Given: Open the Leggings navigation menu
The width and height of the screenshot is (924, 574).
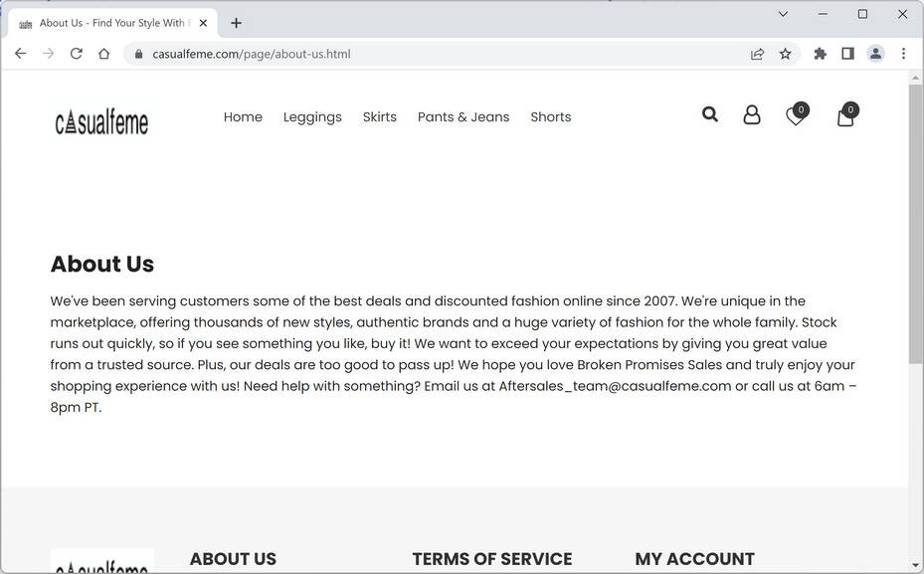Looking at the screenshot, I should pyautogui.click(x=312, y=116).
